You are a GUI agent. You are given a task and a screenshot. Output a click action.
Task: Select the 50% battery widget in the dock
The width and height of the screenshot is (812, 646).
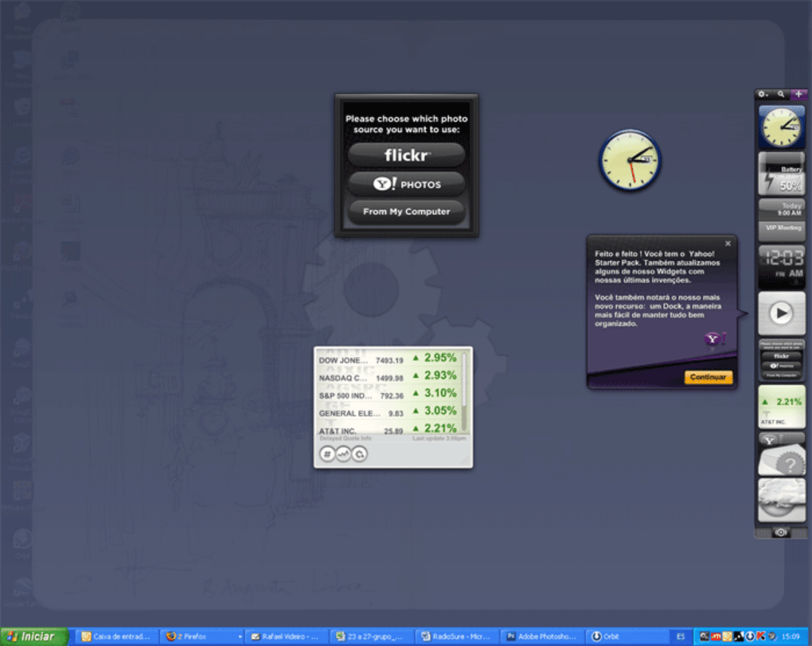[781, 173]
